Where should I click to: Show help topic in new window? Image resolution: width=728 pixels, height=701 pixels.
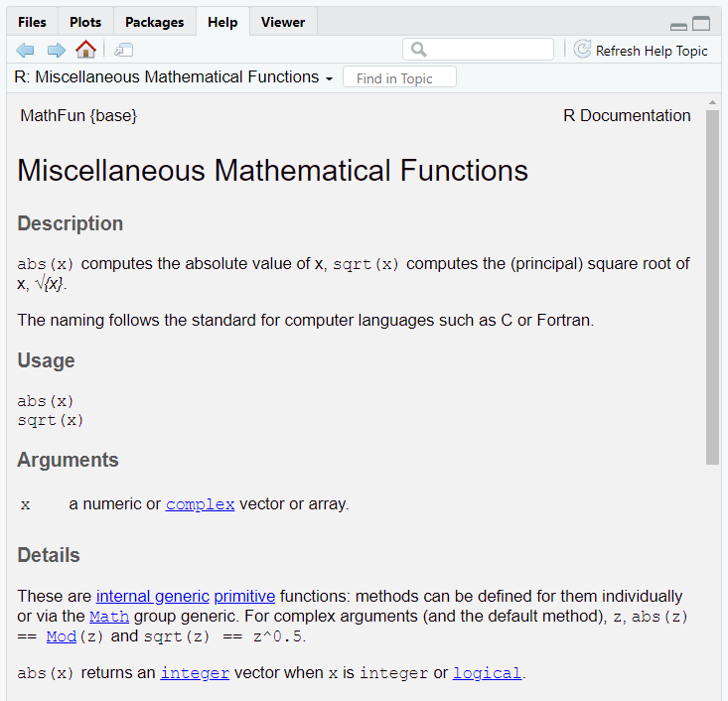[123, 50]
